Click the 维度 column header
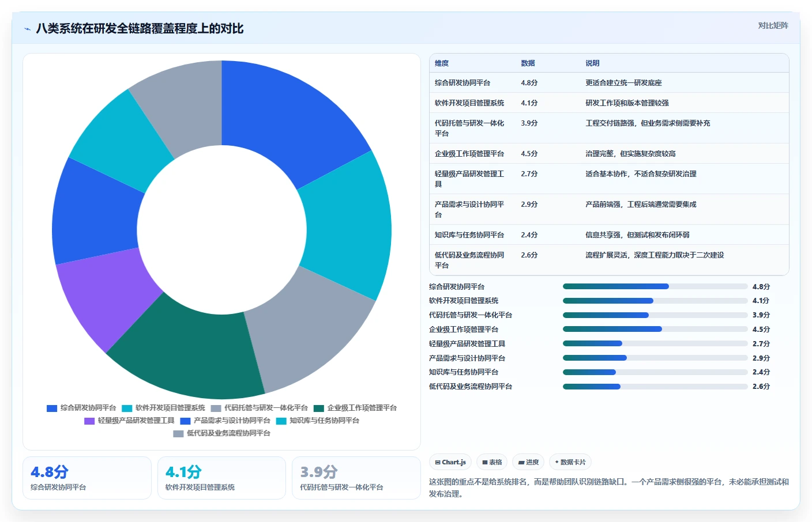 tap(442, 63)
